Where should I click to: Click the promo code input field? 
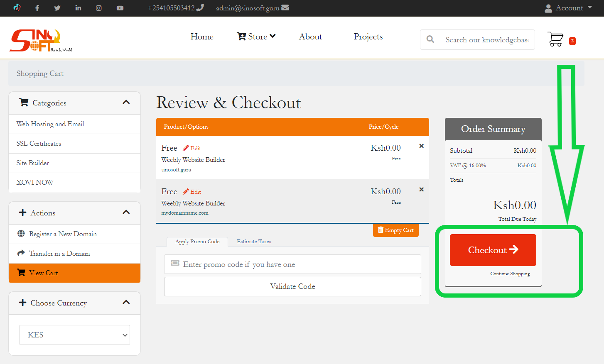[x=292, y=264]
